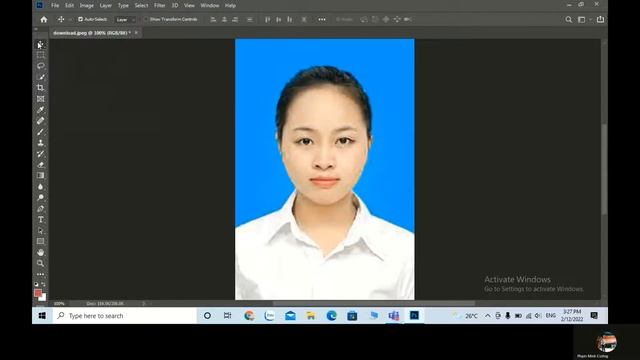Click the taskbar clock showing 3:27 PM
Screen dimensions: 640x360
pos(572,316)
